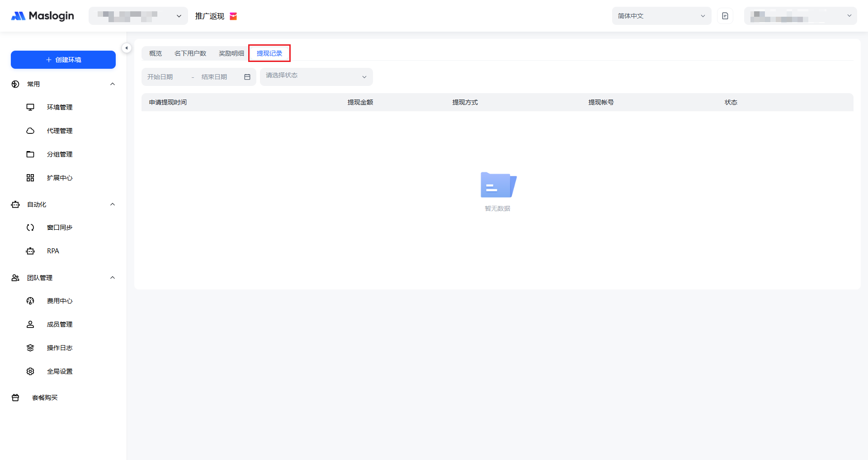Click the proxy management cloud icon

click(30, 131)
